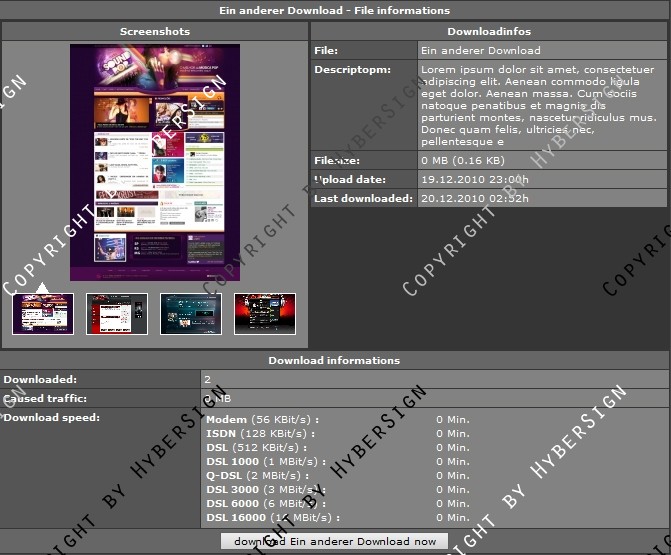
Task: Click the last downloaded time '20.12.2010 02:52h'
Action: click(475, 198)
